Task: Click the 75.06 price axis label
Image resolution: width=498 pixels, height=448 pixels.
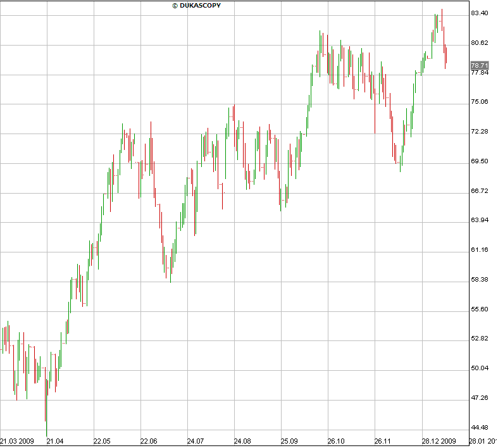Action: click(480, 102)
